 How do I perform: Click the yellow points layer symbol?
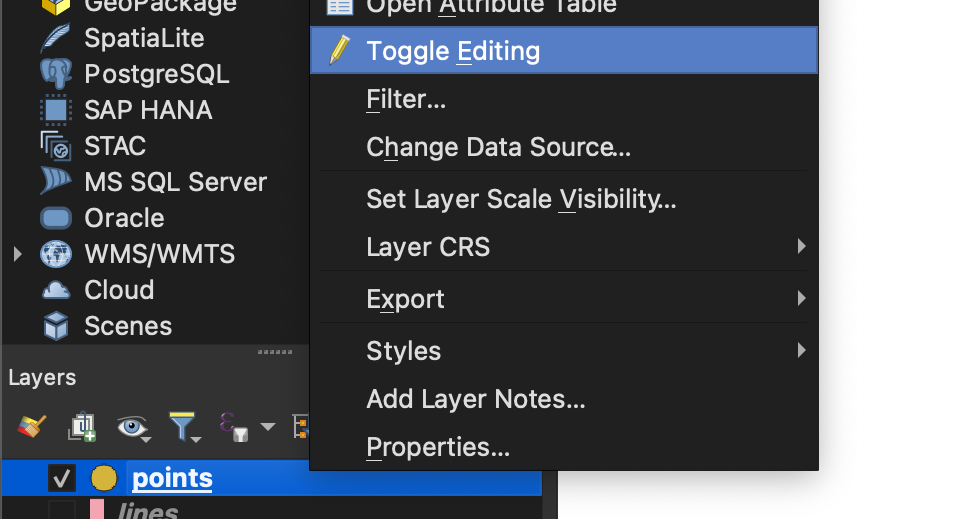coord(104,478)
